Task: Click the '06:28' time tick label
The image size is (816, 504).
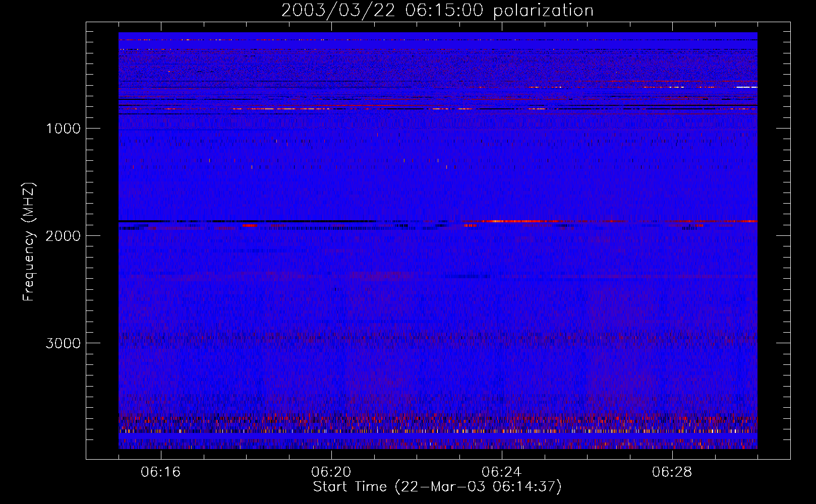Action: 672,472
